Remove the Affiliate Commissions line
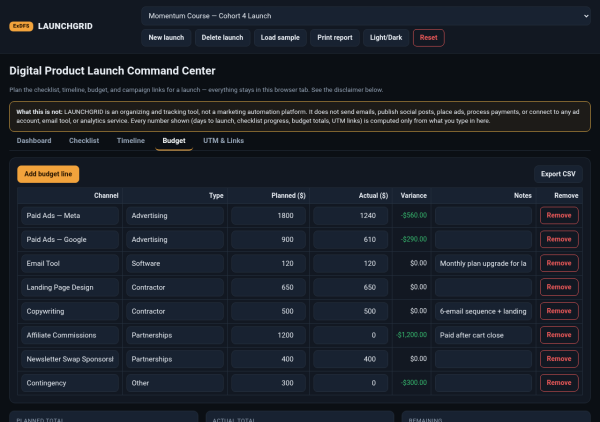The width and height of the screenshot is (600, 422). [559, 335]
